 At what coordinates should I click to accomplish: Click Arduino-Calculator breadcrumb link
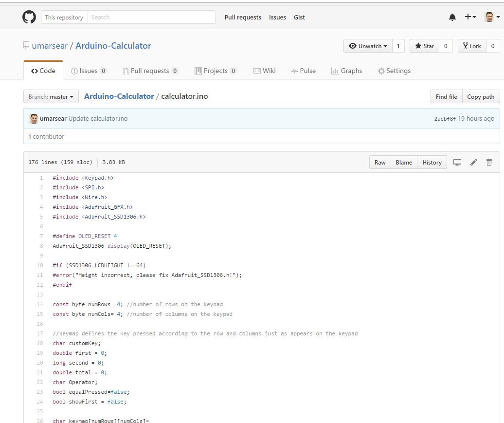click(119, 96)
